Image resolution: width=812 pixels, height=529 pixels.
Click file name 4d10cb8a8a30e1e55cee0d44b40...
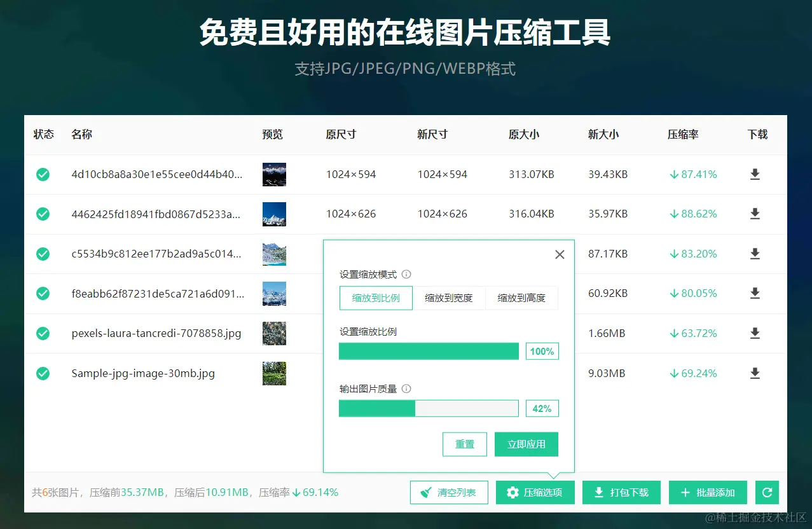click(x=157, y=174)
